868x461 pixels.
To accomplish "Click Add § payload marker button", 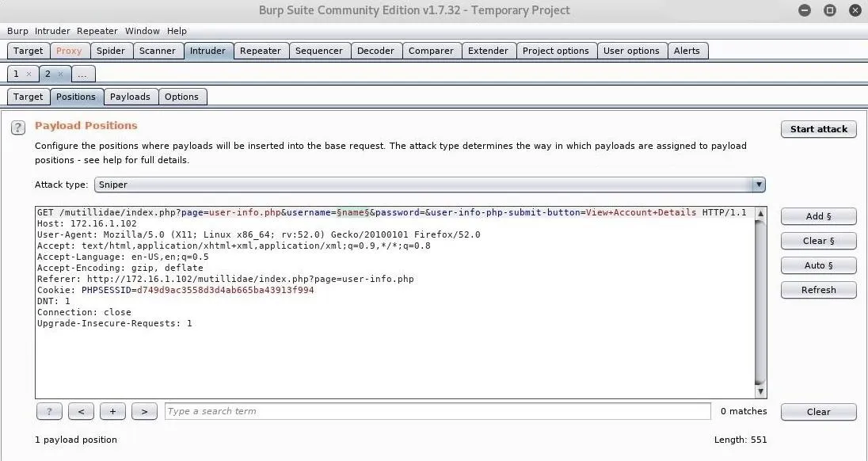I will point(818,216).
